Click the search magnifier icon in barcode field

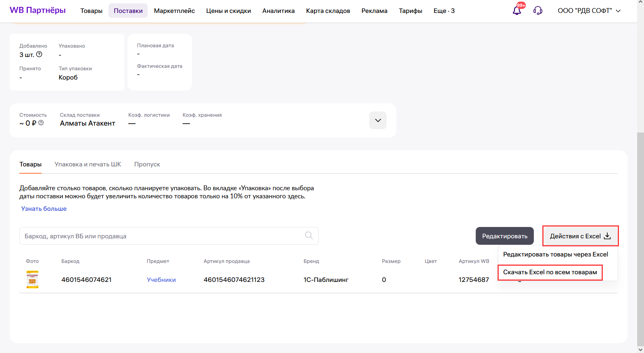coord(309,235)
